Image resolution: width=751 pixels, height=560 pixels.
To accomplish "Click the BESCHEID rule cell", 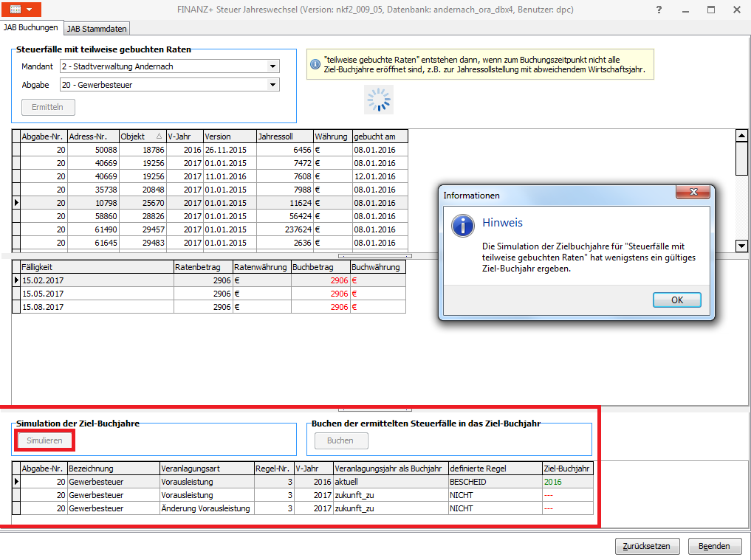I will pos(495,482).
